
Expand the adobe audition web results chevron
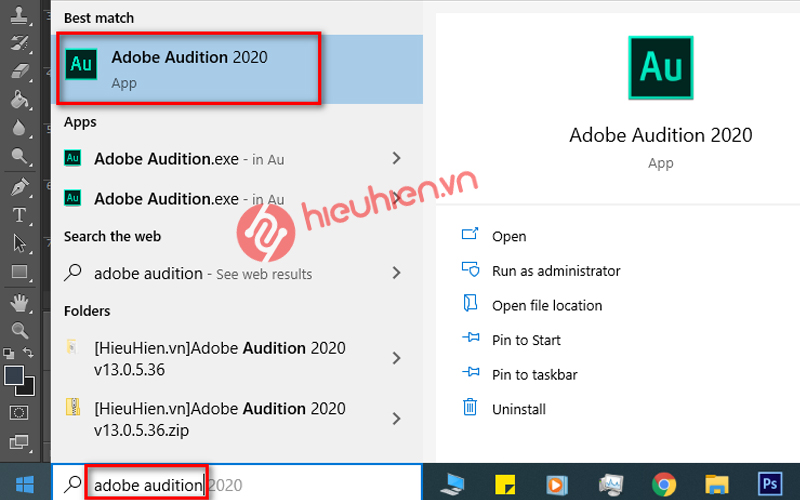(396, 273)
